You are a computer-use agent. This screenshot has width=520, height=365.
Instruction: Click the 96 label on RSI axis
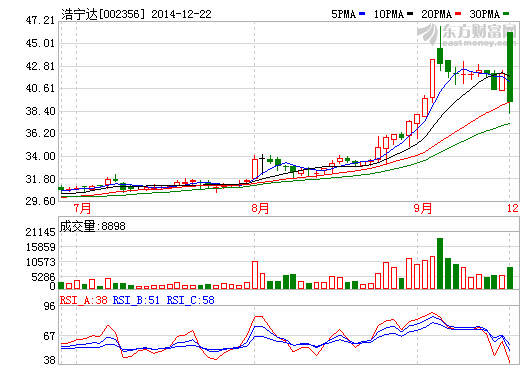(49, 306)
